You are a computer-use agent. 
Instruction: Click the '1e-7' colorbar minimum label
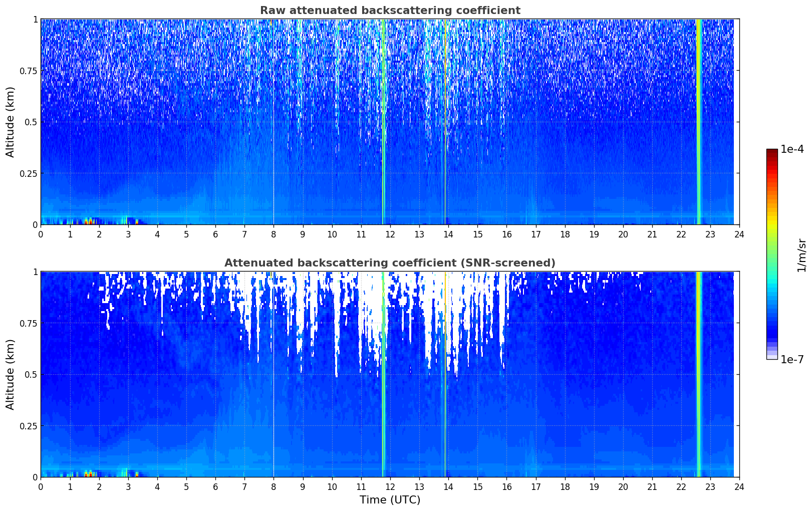(792, 360)
